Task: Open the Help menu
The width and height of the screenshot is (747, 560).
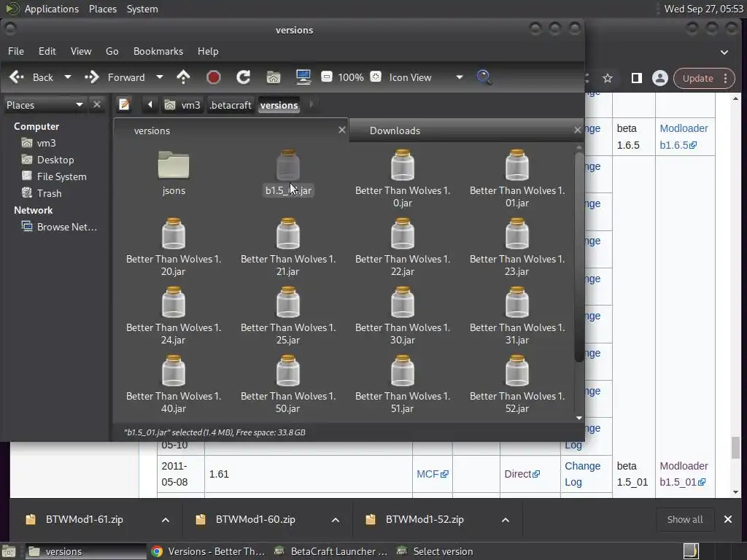Action: click(x=208, y=51)
